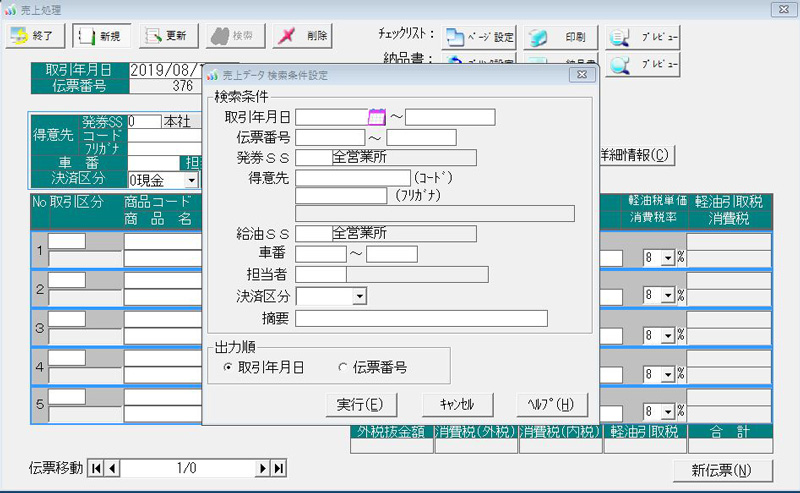This screenshot has width=800, height=493.
Task: Open checklist ページ設定 page setup
Action: [x=479, y=38]
